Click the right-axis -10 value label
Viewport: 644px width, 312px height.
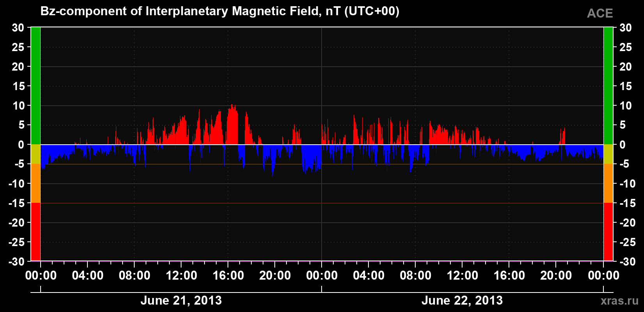628,184
